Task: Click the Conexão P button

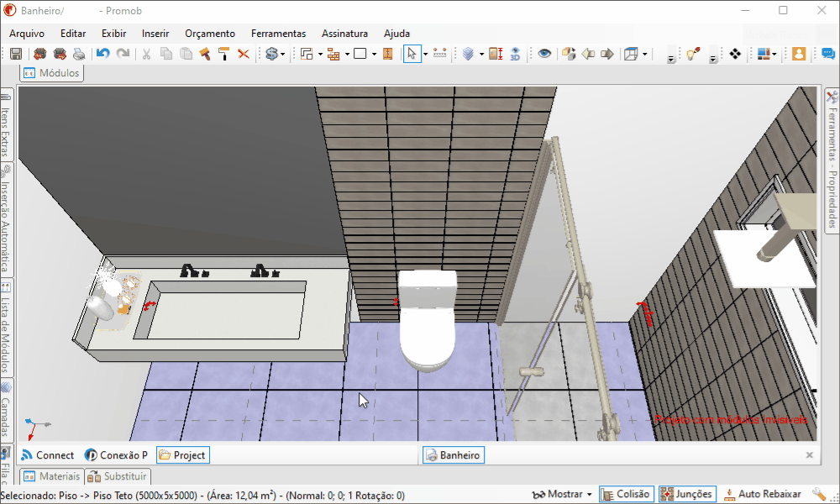Action: pos(116,455)
